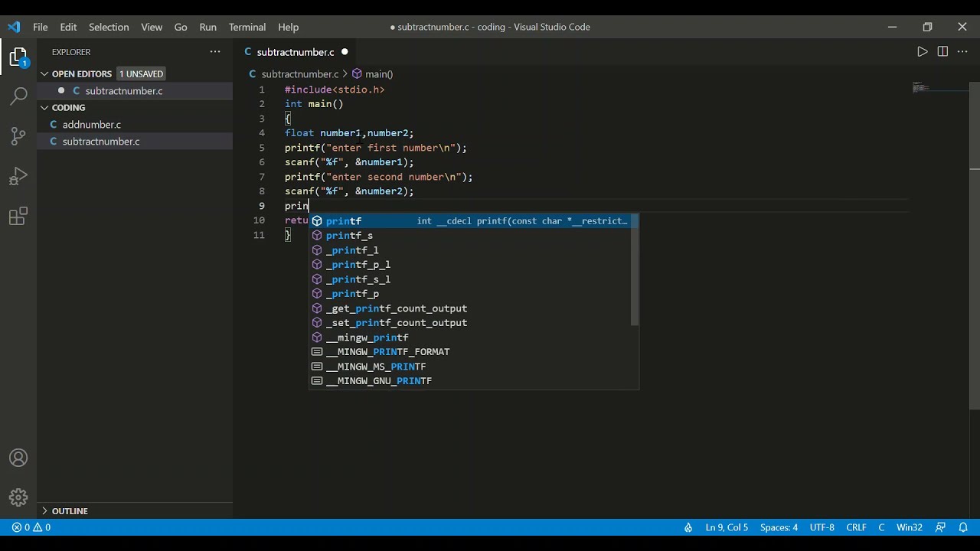Open the feedback icon in status bar

click(941, 527)
